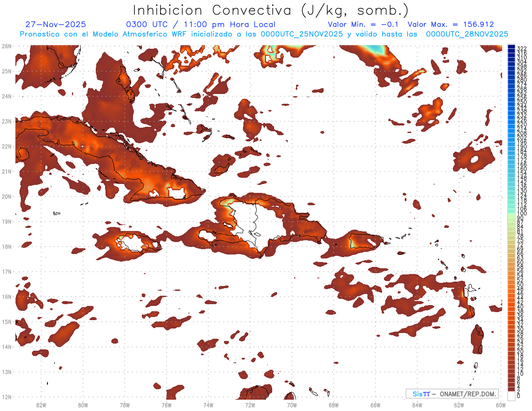Click the "70W" longitude label

292,404
